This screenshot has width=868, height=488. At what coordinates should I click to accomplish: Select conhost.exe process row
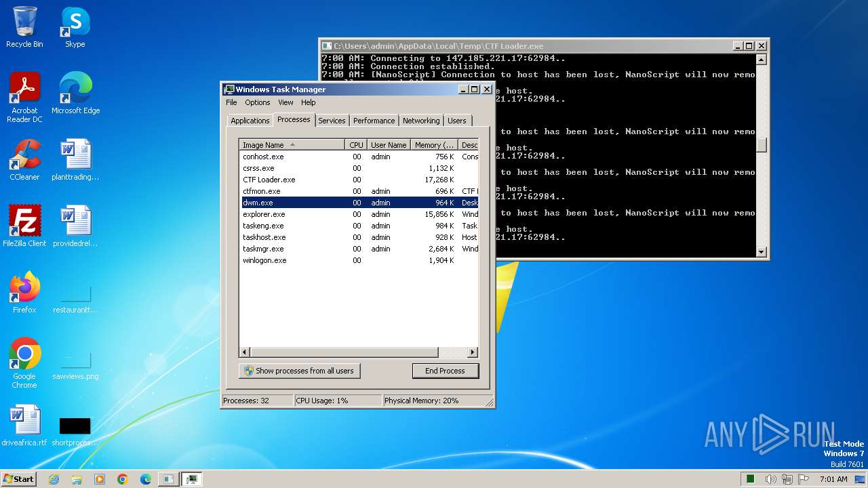[x=359, y=157]
